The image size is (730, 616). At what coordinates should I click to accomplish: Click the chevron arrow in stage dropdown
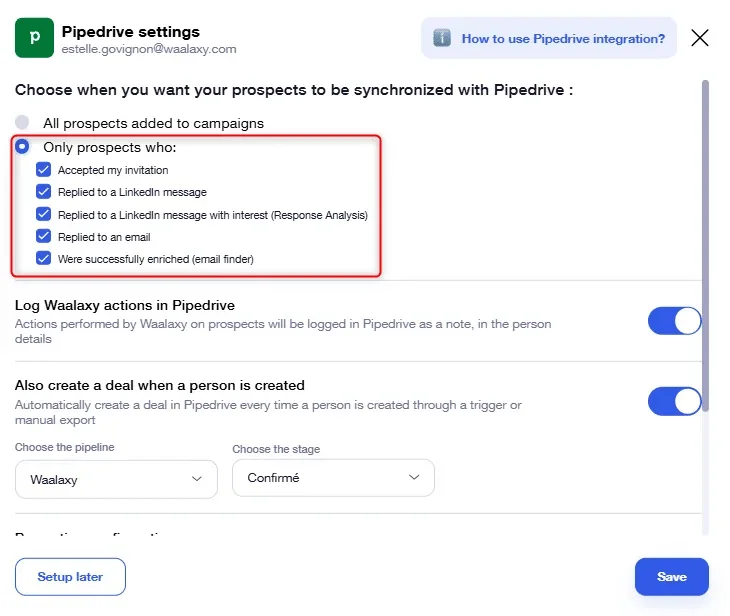[414, 477]
